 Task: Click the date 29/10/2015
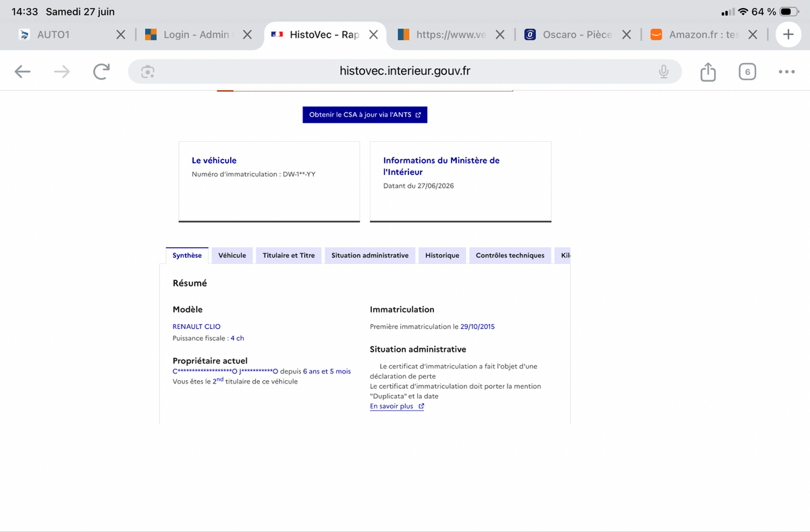477,327
